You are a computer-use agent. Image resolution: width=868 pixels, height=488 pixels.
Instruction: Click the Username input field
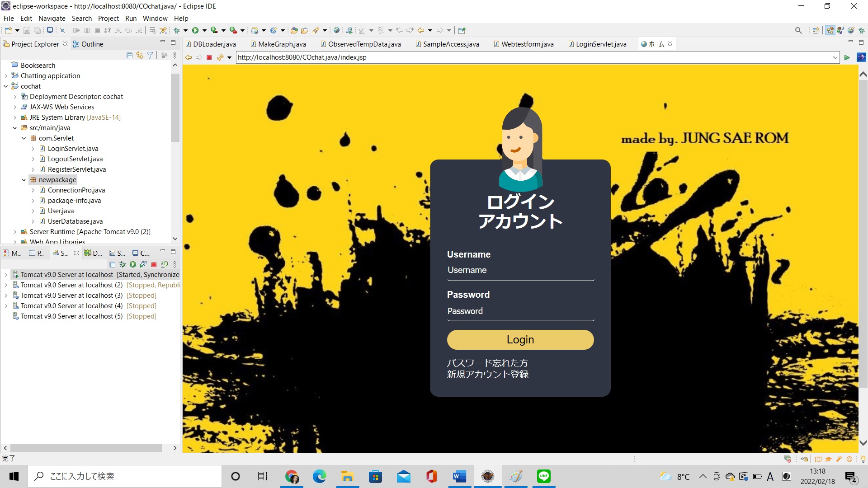(x=520, y=271)
